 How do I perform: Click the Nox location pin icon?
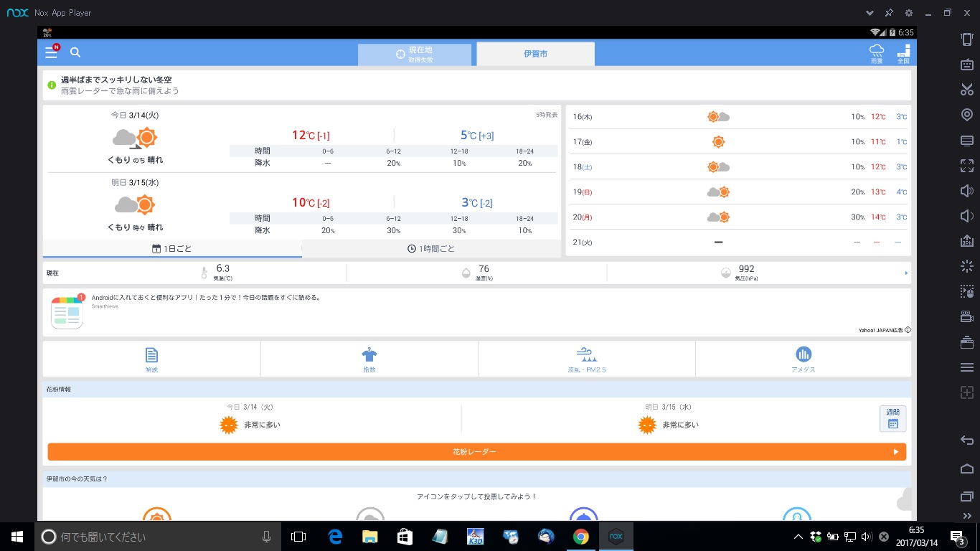(966, 115)
